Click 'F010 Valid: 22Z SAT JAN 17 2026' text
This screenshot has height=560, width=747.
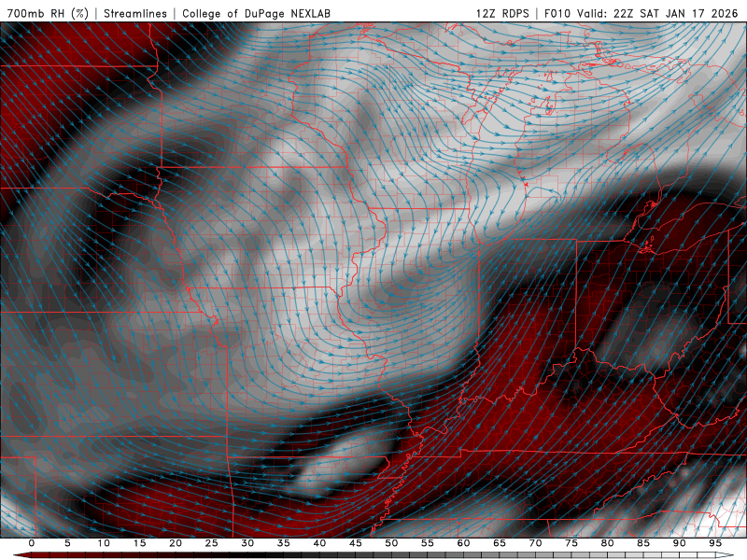pos(641,13)
